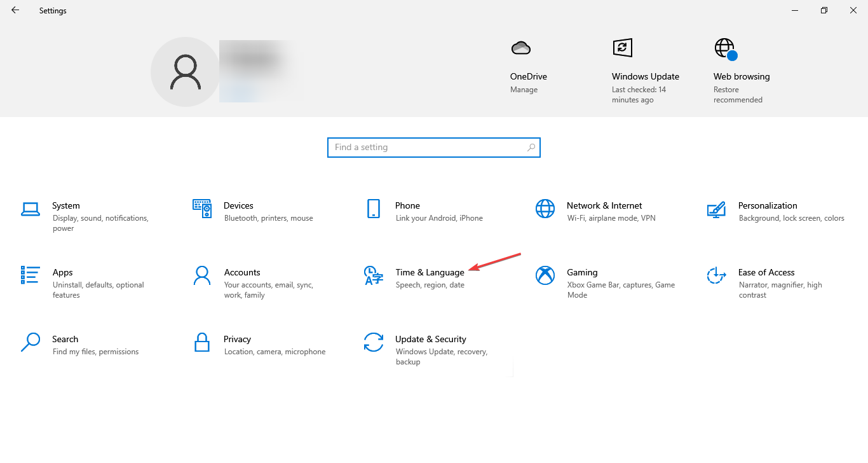Open the Gaming settings title
Image resolution: width=868 pixels, height=463 pixels.
pyautogui.click(x=582, y=272)
